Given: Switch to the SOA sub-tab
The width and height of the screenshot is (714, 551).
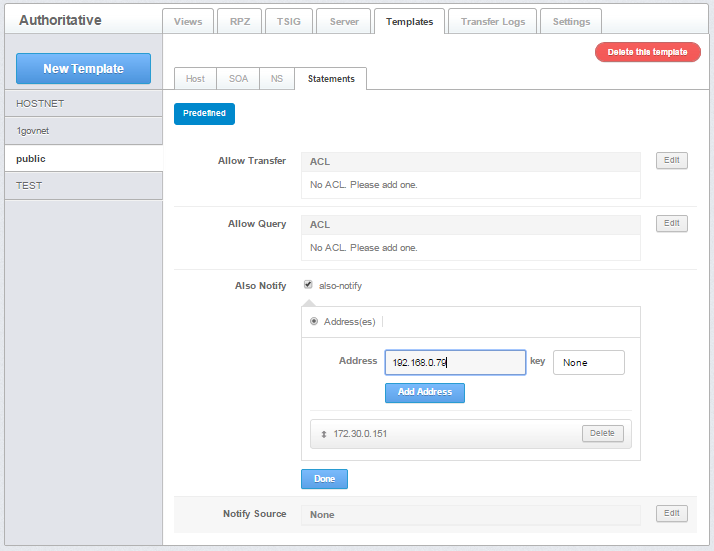Looking at the screenshot, I should pos(238,79).
